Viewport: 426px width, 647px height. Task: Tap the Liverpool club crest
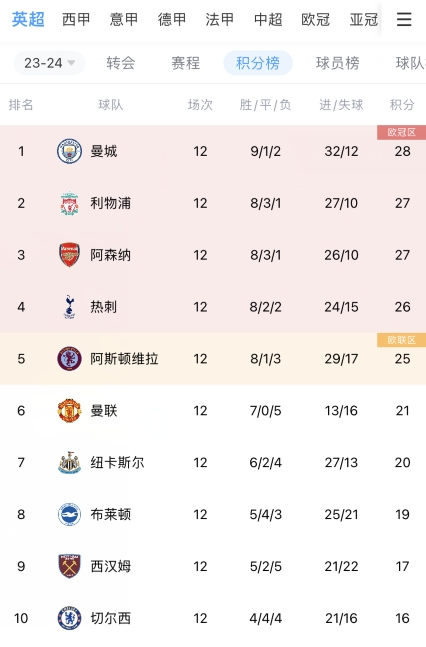click(x=69, y=203)
